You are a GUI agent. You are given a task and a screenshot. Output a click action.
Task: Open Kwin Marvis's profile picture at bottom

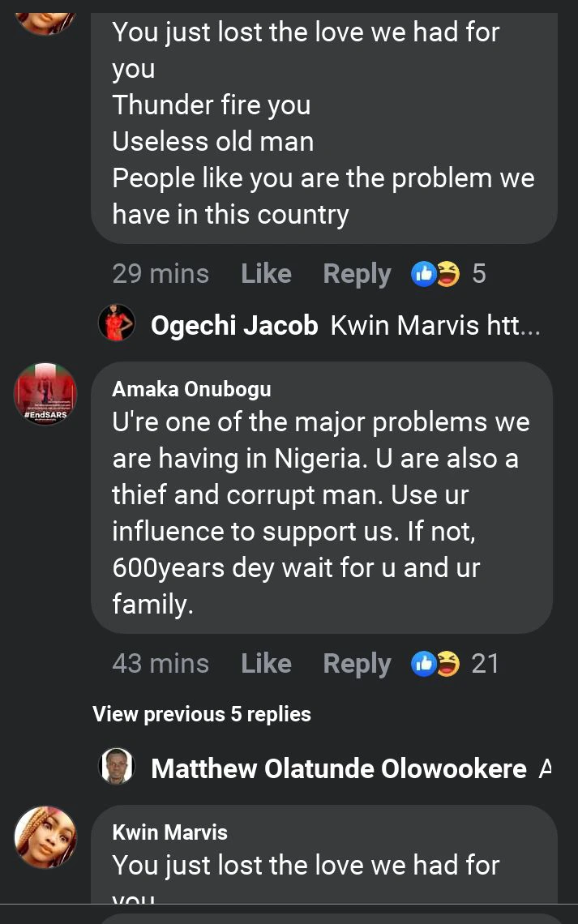[x=45, y=837]
